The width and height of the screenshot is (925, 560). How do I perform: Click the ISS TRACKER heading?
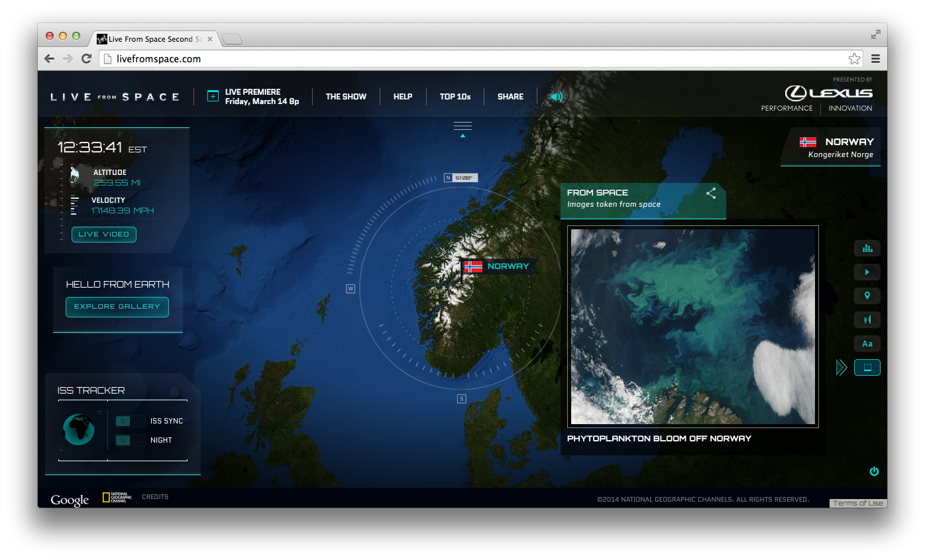(x=91, y=391)
